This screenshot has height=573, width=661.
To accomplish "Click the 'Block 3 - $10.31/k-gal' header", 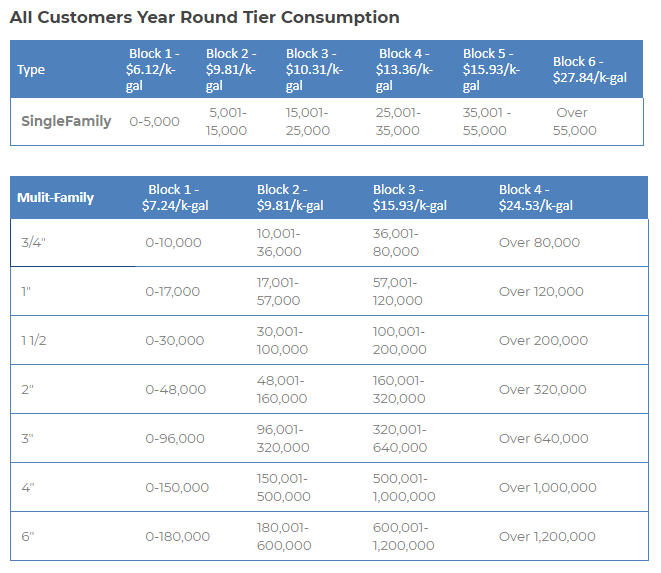I will (314, 70).
